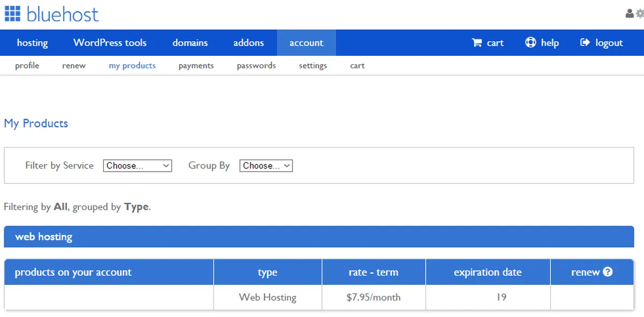Click the 'type' column header
644x317 pixels.
click(x=268, y=272)
